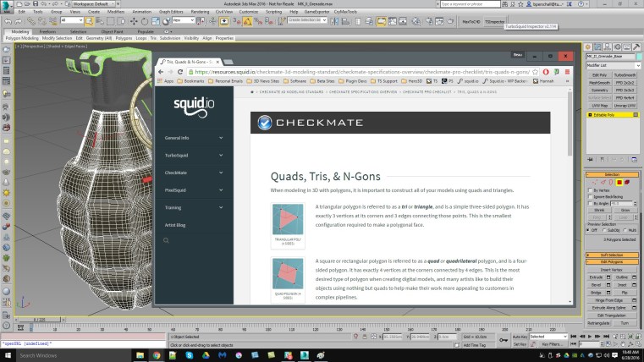Open the Modifier List dropdown
The width and height of the screenshot is (644, 362).
613,65
